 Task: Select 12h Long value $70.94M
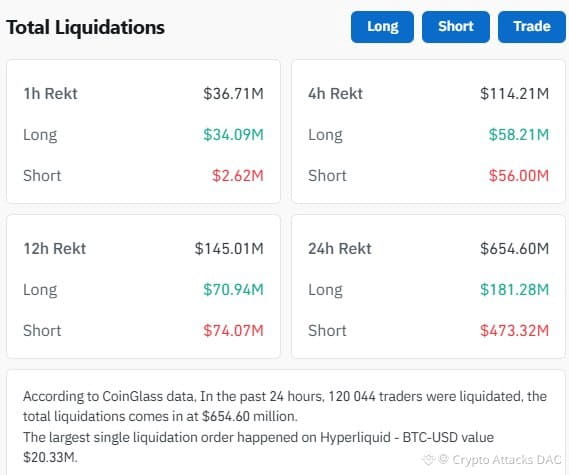(x=233, y=290)
